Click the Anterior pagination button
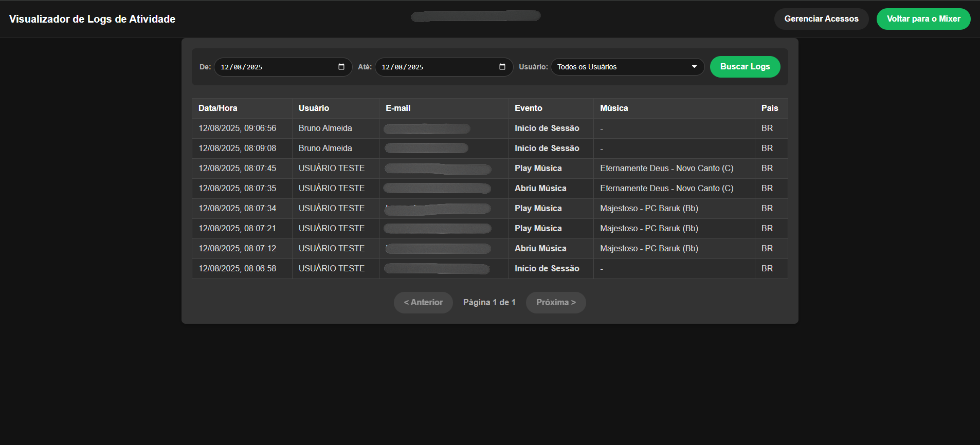 point(423,303)
